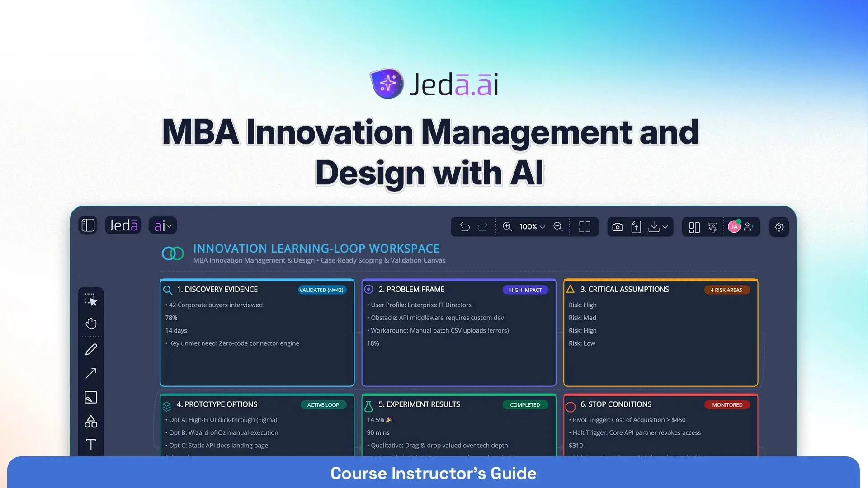
Task: Zoom in on the canvas
Action: [507, 227]
